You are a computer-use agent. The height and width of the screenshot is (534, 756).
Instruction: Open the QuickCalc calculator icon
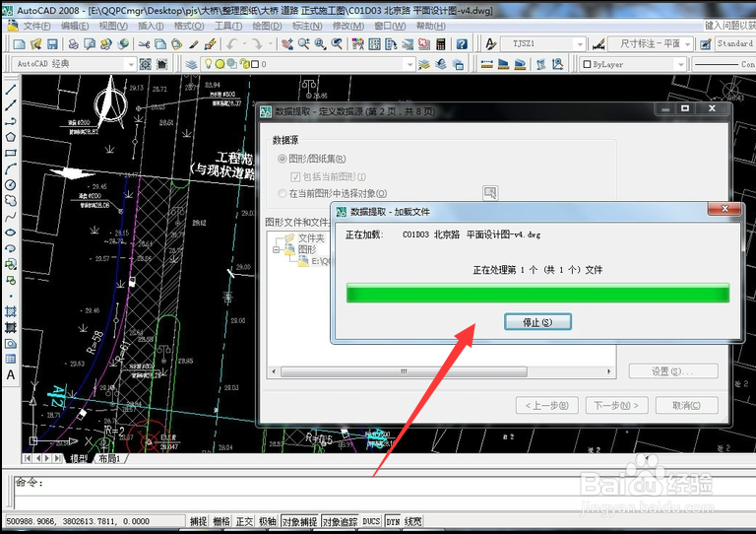pos(441,44)
